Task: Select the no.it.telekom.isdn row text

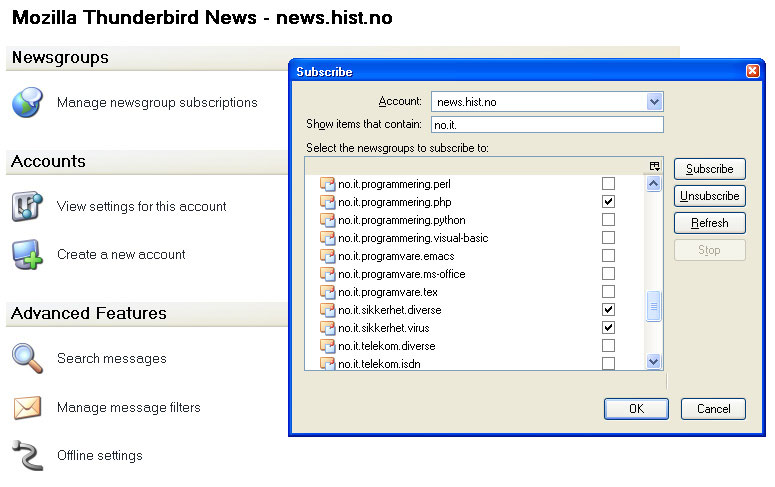Action: [380, 364]
